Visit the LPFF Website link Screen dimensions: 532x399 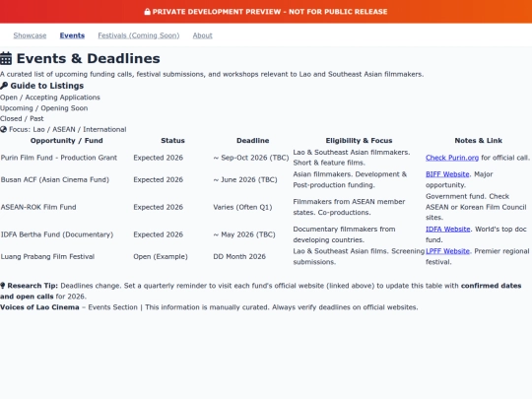point(447,251)
